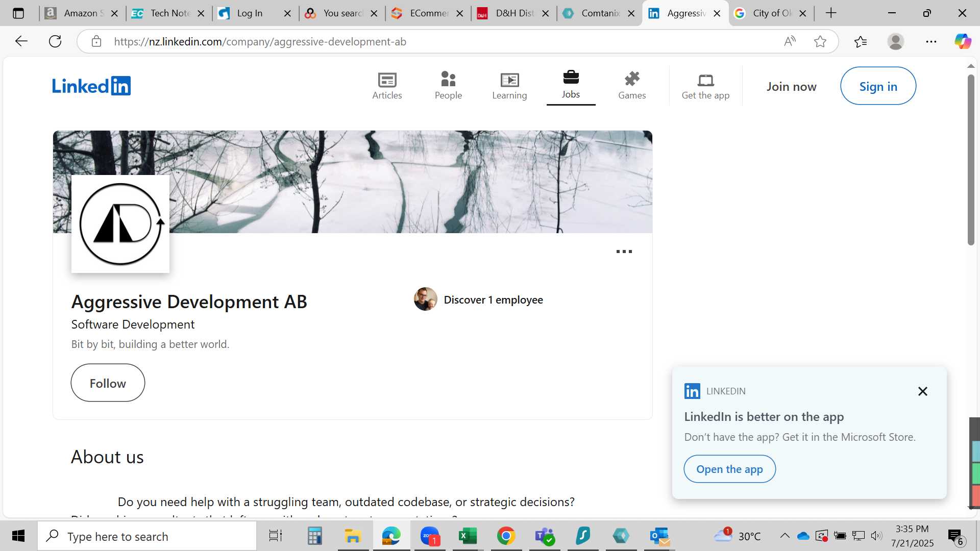Image resolution: width=980 pixels, height=551 pixels.
Task: Open the notifications center icon
Action: [x=955, y=537]
